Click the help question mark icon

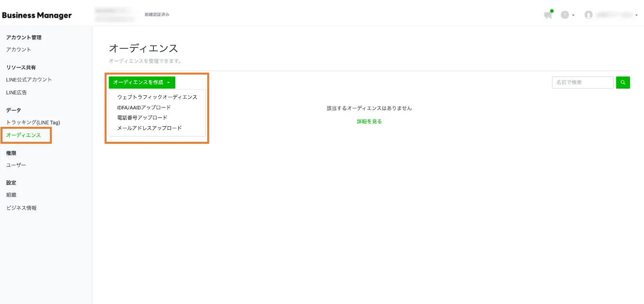[x=565, y=15]
